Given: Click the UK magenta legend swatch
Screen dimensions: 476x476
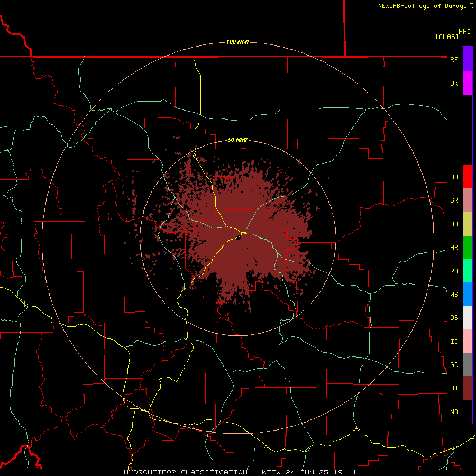Looking at the screenshot, I should tap(467, 83).
